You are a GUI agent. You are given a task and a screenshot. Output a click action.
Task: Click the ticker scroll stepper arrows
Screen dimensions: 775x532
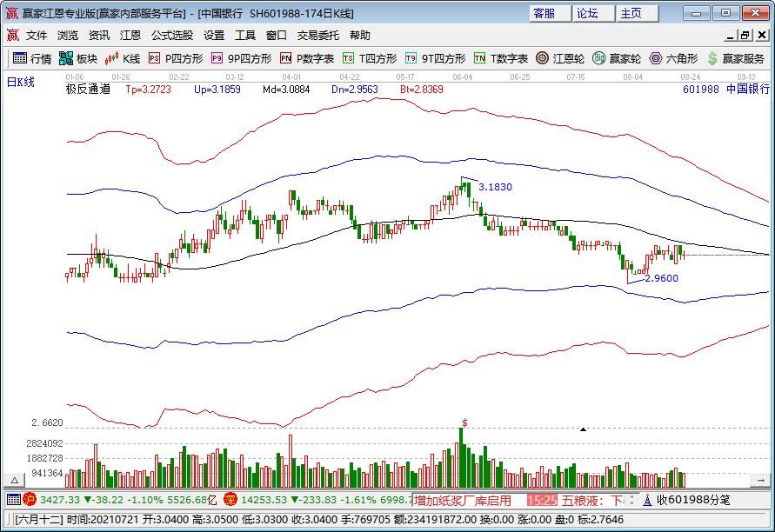tap(631, 501)
